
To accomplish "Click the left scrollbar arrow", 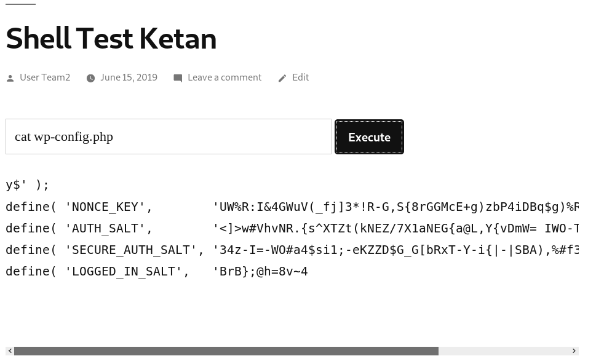I will click(10, 350).
